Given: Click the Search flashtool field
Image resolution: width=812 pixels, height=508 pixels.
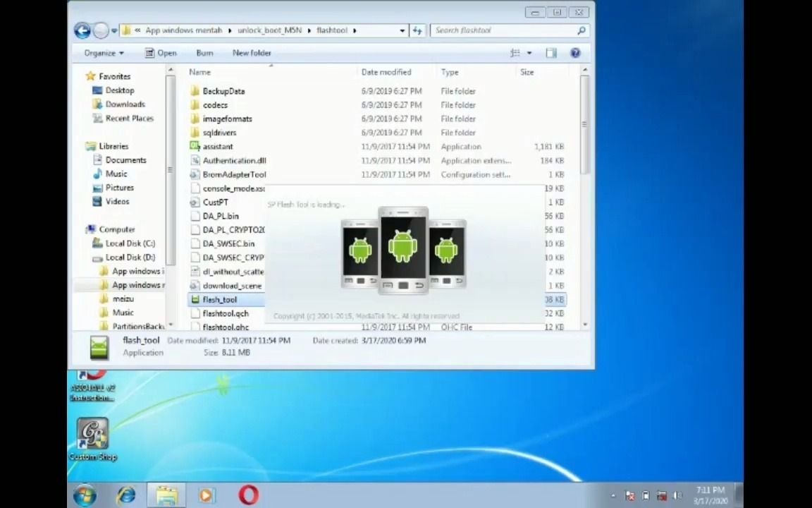Looking at the screenshot, I should point(510,30).
